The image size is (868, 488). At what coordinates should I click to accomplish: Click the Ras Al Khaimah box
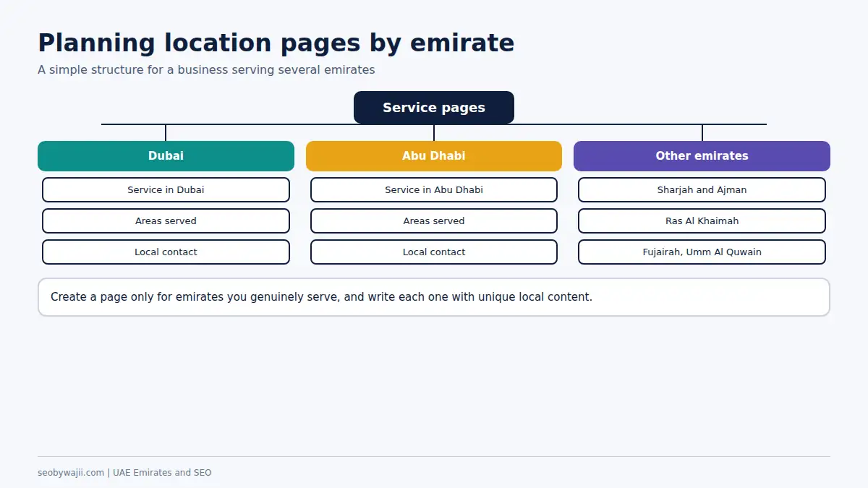(x=702, y=221)
